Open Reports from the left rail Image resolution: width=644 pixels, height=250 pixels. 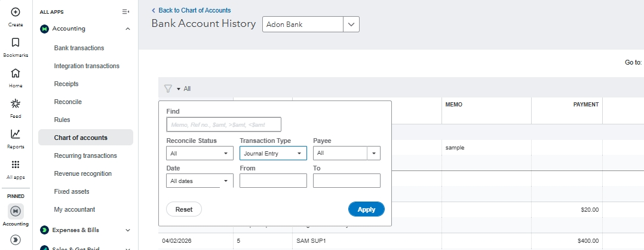(16, 134)
